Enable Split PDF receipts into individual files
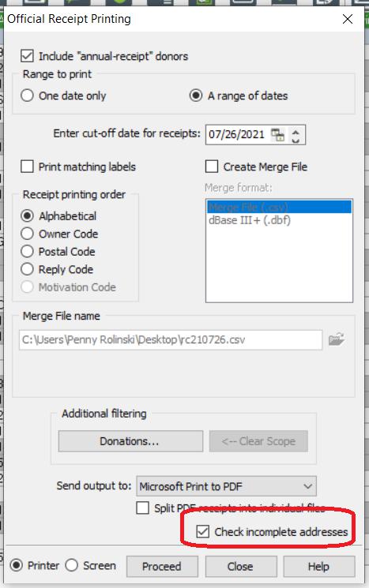369x588 pixels. pyautogui.click(x=142, y=508)
